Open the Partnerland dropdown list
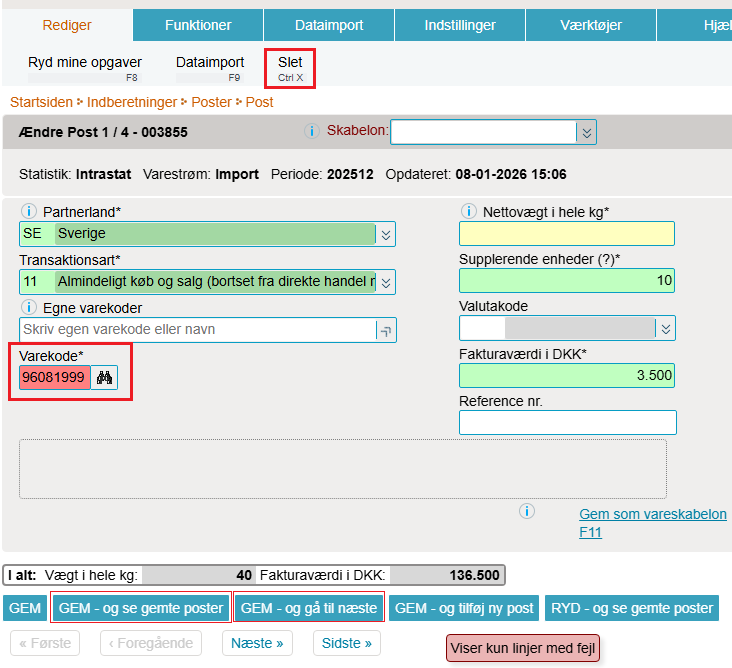Image resolution: width=732 pixels, height=668 pixels. [x=385, y=234]
